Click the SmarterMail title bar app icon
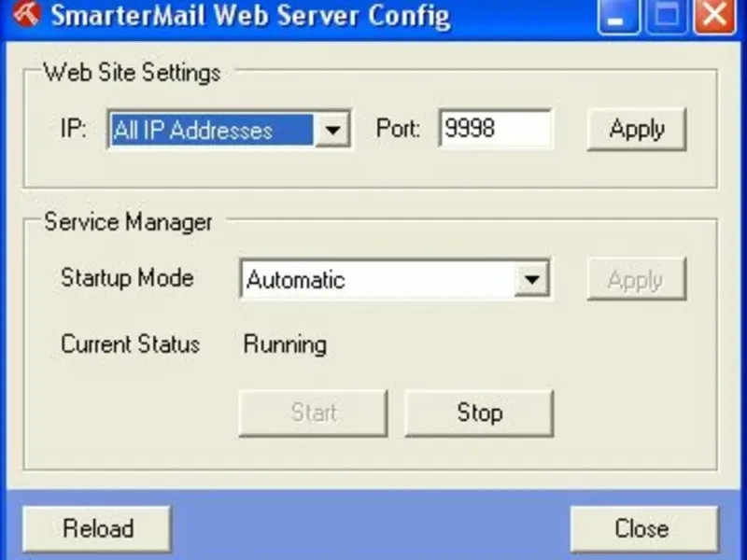 pos(27,13)
